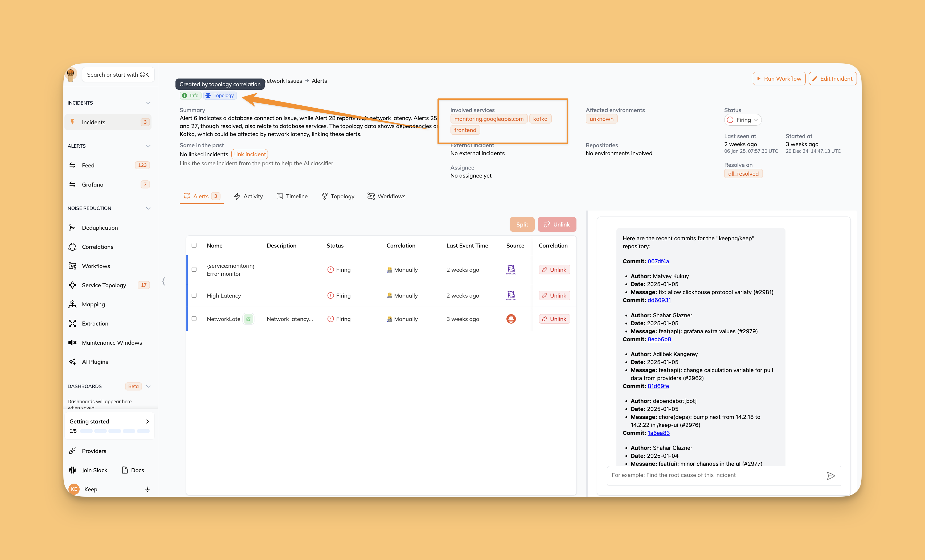Click Prometheus source icon for NetworkLatency row
Image resolution: width=925 pixels, height=560 pixels.
pyautogui.click(x=511, y=319)
